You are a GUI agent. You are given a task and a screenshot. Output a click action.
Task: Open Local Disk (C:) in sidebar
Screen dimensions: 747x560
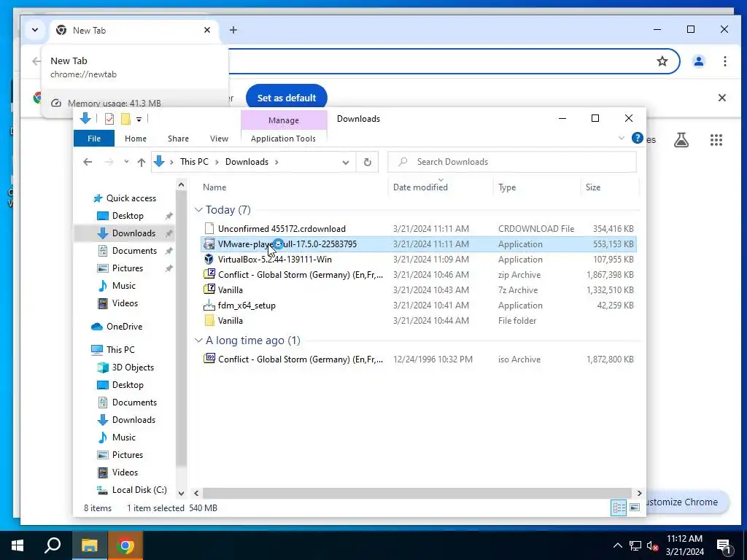click(139, 489)
